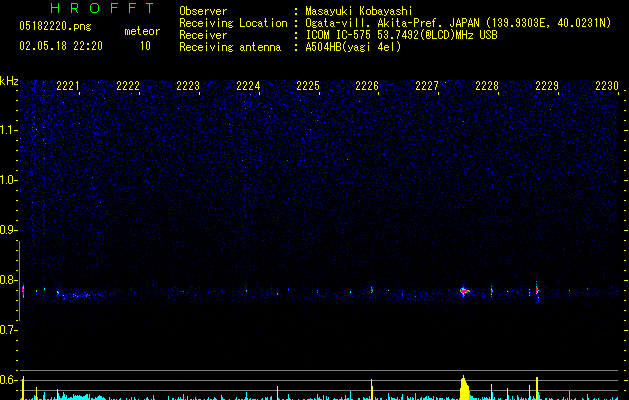Click the Ogata-vill. Akita-Pref. JAPAN location text

(x=458, y=23)
